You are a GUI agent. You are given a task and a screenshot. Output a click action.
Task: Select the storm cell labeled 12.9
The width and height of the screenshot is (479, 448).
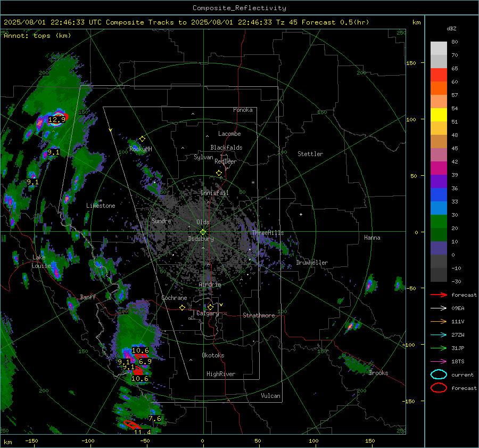coord(57,118)
